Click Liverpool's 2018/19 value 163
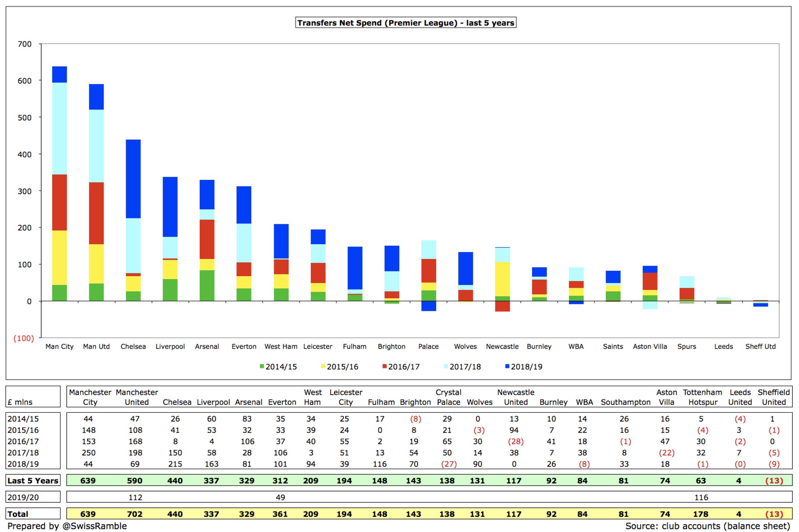The image size is (799, 532). click(211, 464)
